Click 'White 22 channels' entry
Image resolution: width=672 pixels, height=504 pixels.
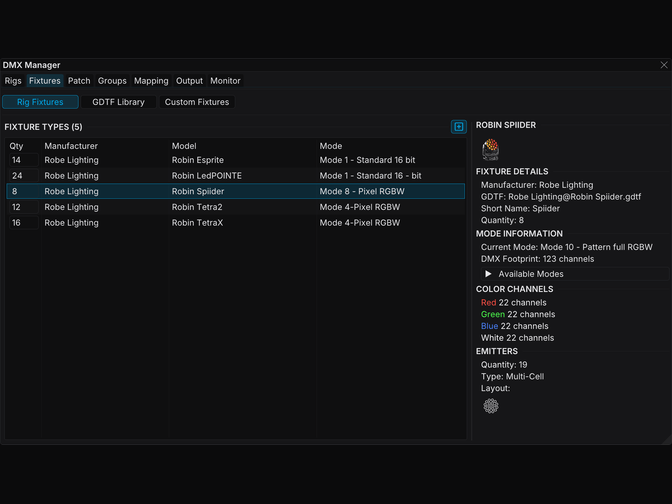[517, 338]
